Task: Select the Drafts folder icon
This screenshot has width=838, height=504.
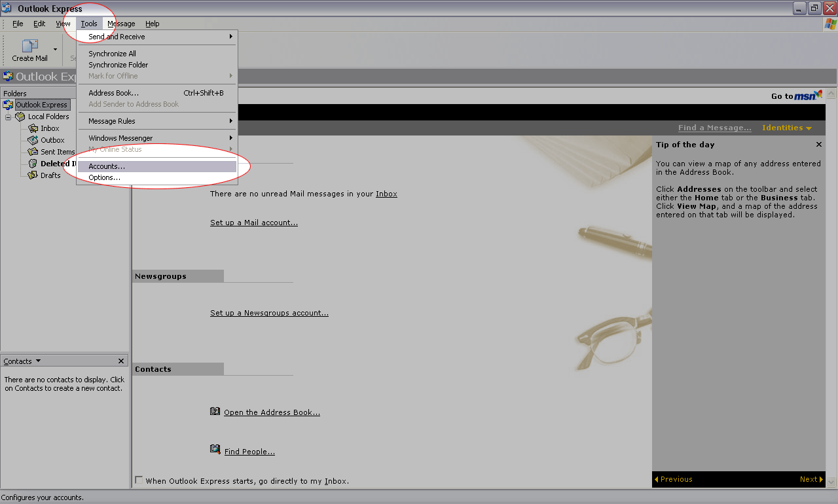Action: click(33, 175)
